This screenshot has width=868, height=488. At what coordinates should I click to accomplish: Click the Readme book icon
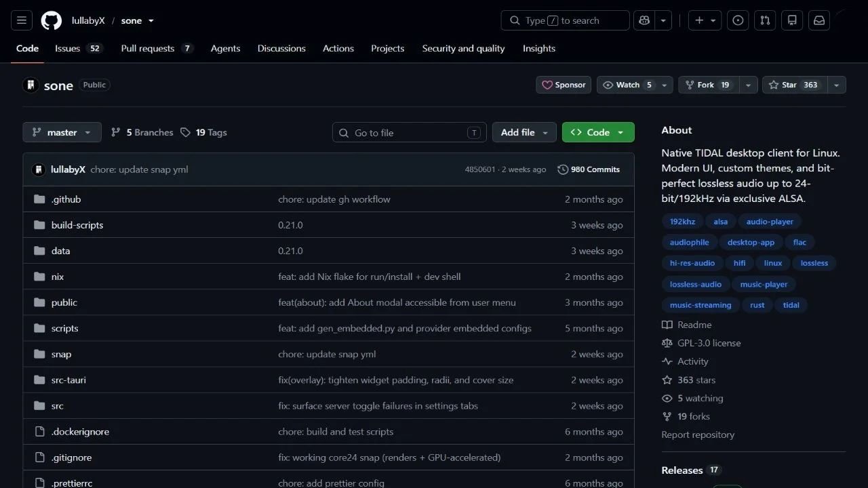point(667,325)
